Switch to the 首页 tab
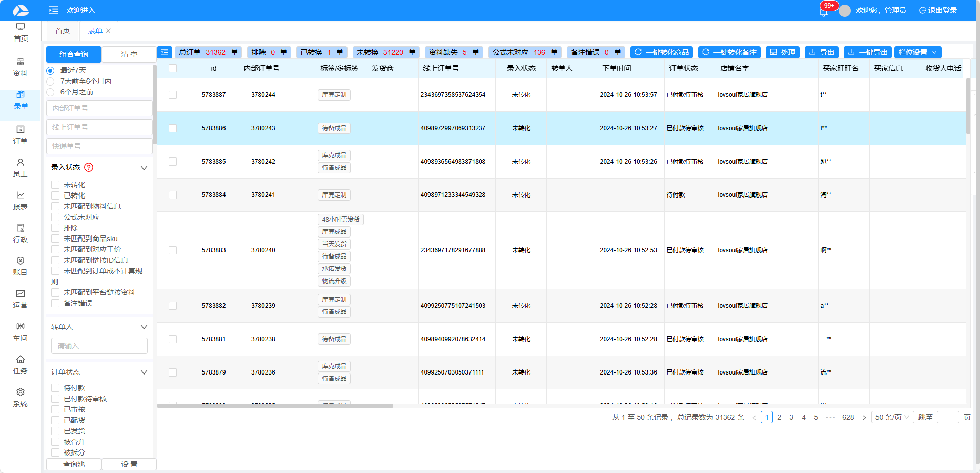 63,31
